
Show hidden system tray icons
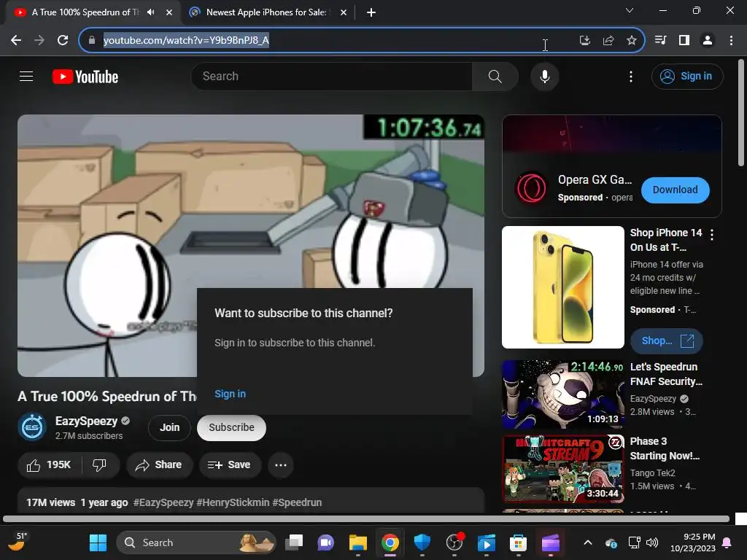(x=588, y=542)
